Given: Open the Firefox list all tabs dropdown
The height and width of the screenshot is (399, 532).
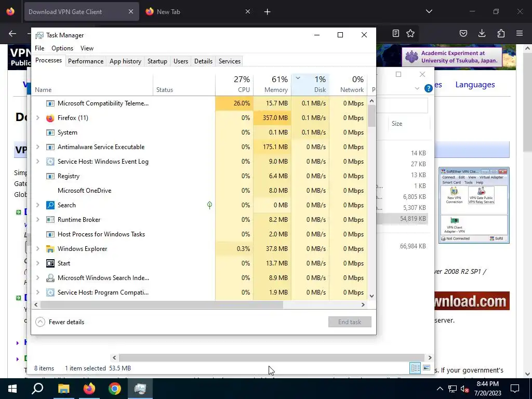Looking at the screenshot, I should pos(429,11).
